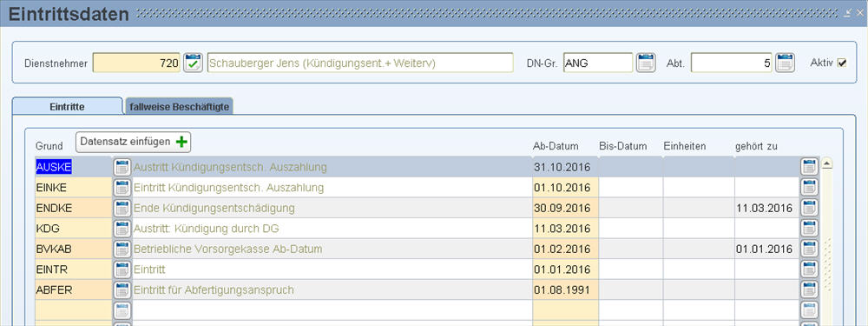
Task: Open the DN-Gr. lookup icon next to ANG
Action: coord(646,63)
